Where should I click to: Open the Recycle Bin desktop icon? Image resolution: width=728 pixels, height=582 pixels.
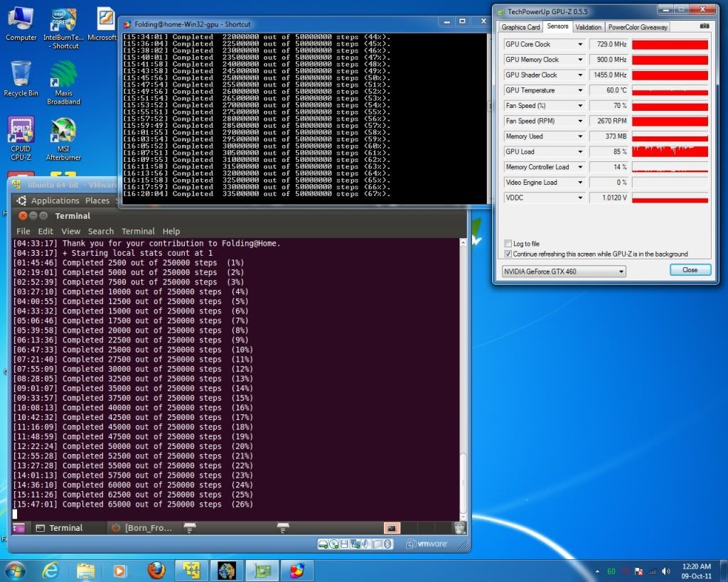tap(21, 79)
